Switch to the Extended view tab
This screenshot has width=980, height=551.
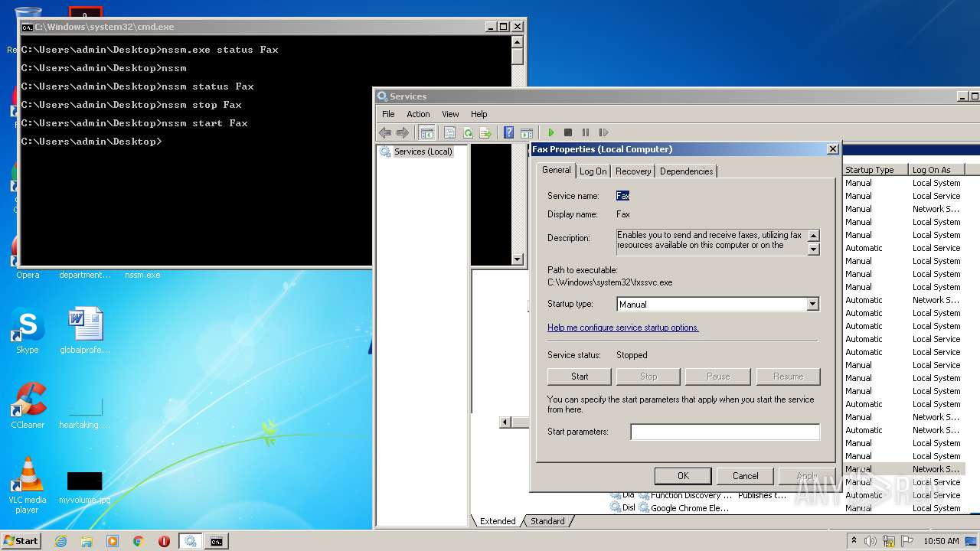click(498, 521)
